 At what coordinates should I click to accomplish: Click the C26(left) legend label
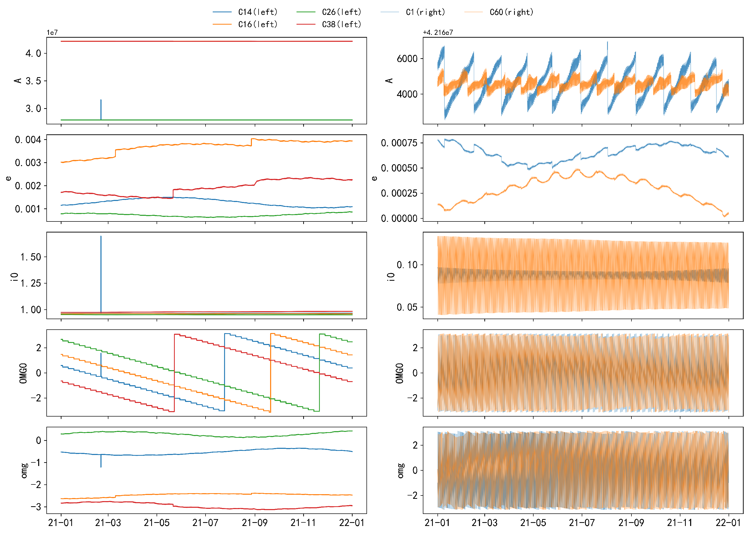pos(341,12)
